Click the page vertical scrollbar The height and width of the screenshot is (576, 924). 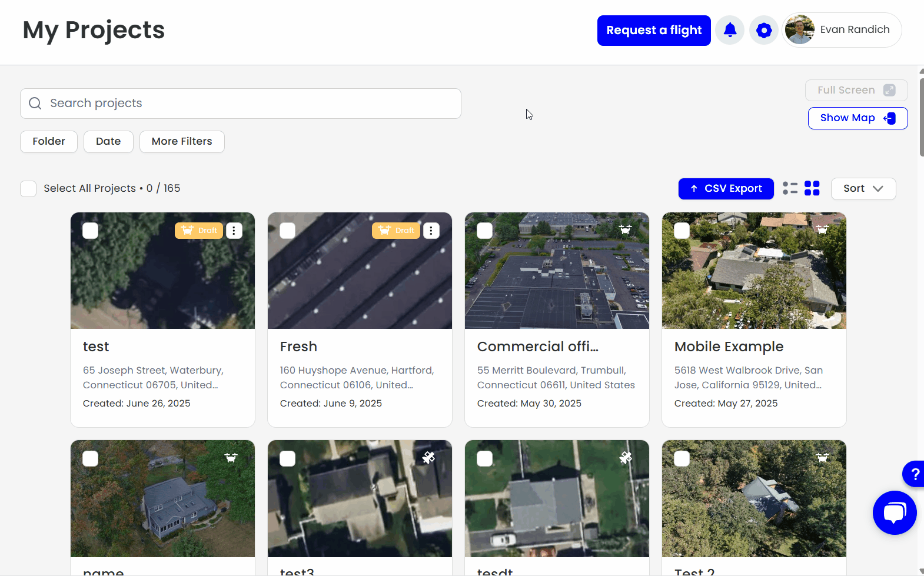[921, 118]
